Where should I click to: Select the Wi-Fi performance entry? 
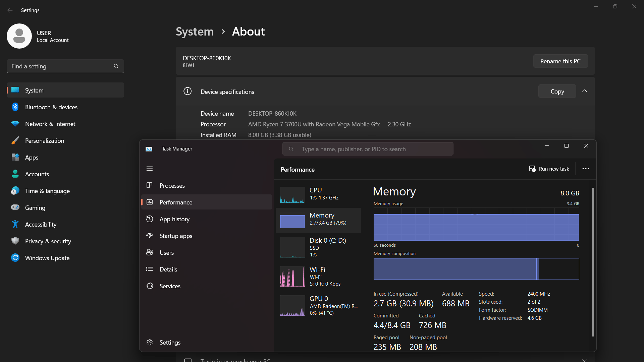point(318,277)
